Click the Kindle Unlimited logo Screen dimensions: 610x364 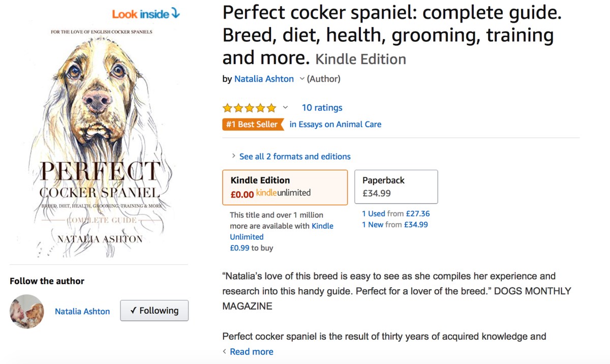point(283,193)
